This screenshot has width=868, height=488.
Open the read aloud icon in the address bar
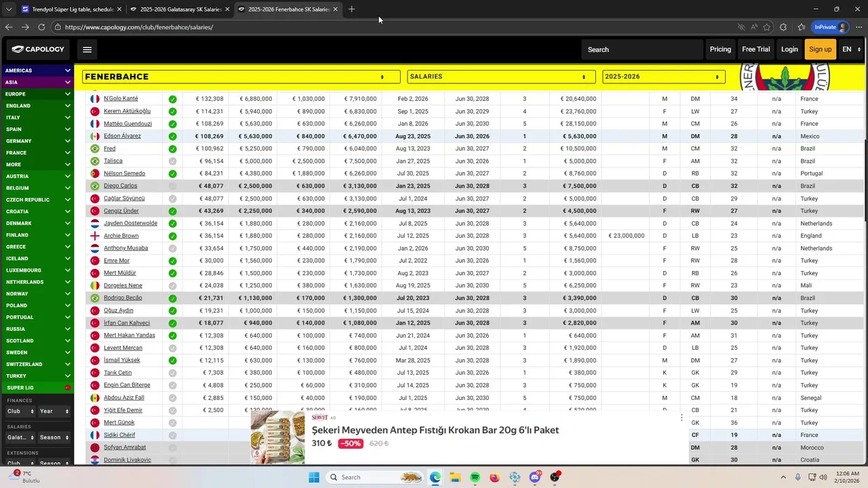[754, 27]
